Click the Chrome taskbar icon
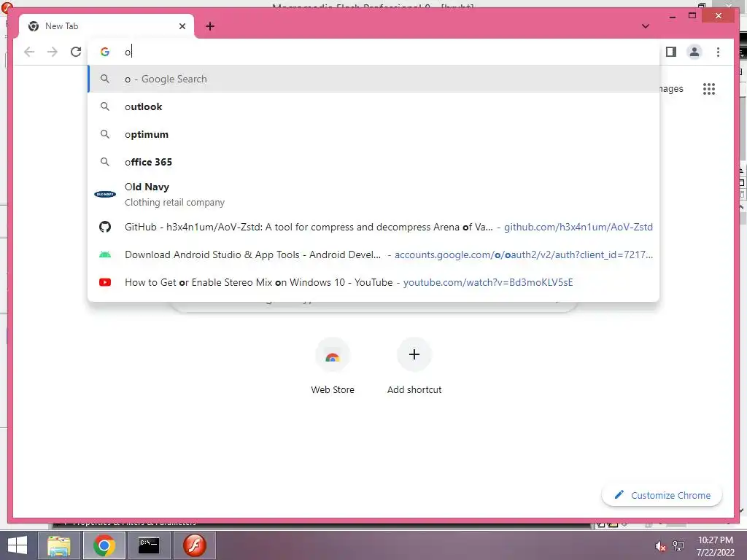 104,545
